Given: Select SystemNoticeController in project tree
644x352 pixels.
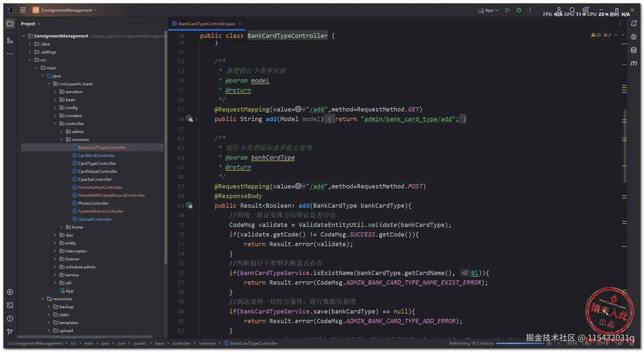Looking at the screenshot, I should click(x=101, y=211).
